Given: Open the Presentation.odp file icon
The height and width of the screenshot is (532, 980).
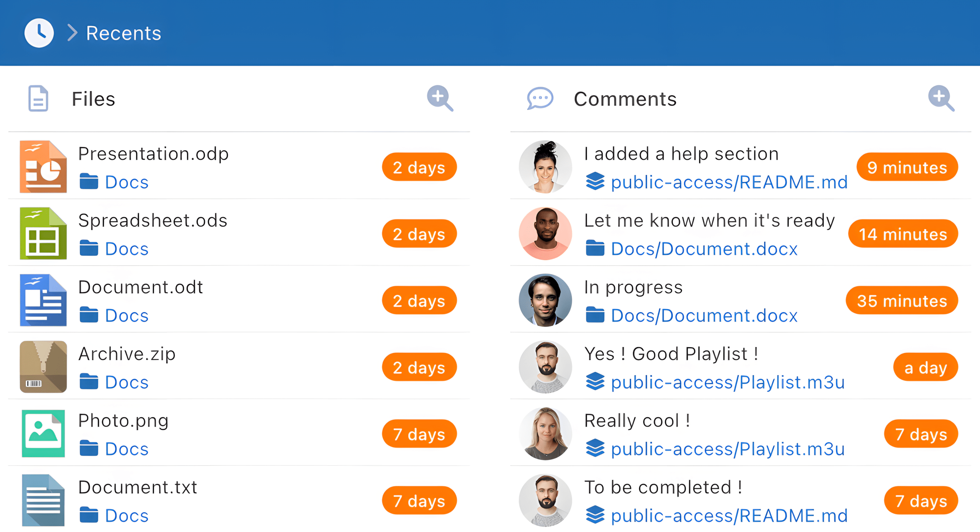Looking at the screenshot, I should (x=43, y=167).
